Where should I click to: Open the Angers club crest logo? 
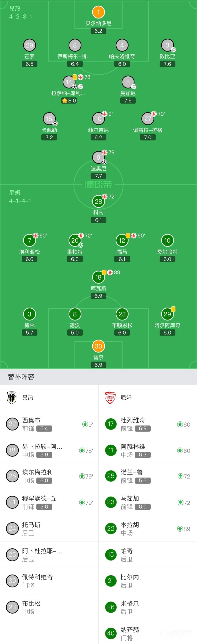tap(12, 397)
